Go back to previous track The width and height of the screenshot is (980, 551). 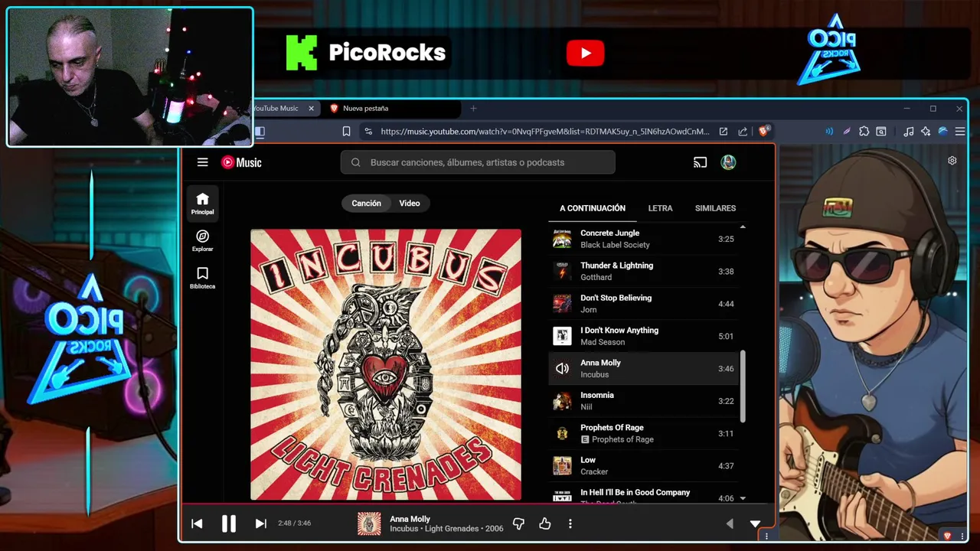[x=197, y=523]
